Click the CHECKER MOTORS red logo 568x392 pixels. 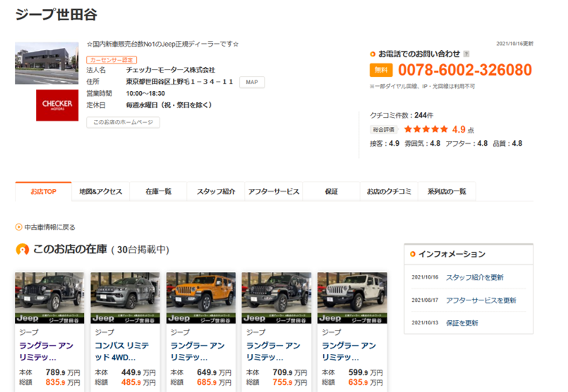click(57, 104)
